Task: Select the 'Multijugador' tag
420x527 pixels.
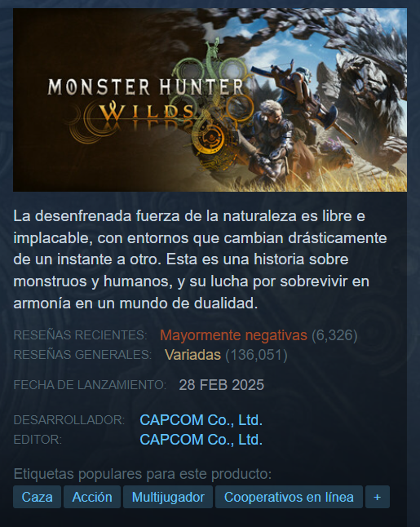Action: coord(168,497)
